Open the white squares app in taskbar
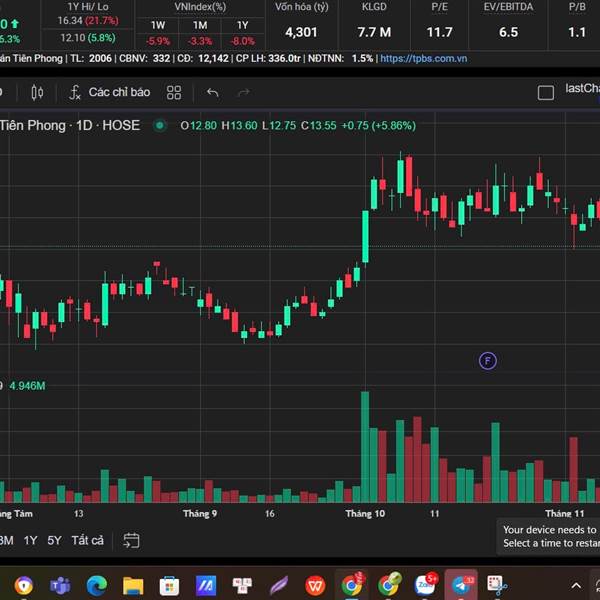600x600 pixels. coord(242,584)
